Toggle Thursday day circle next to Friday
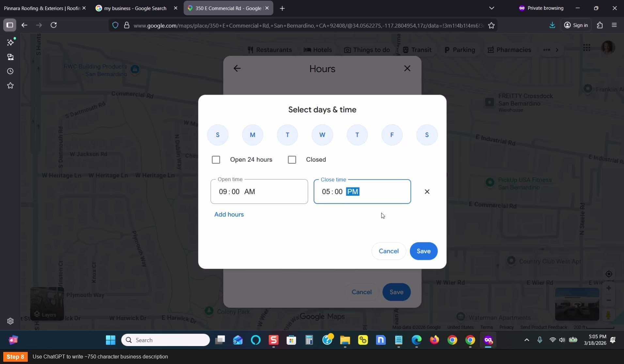The image size is (624, 364). (357, 135)
